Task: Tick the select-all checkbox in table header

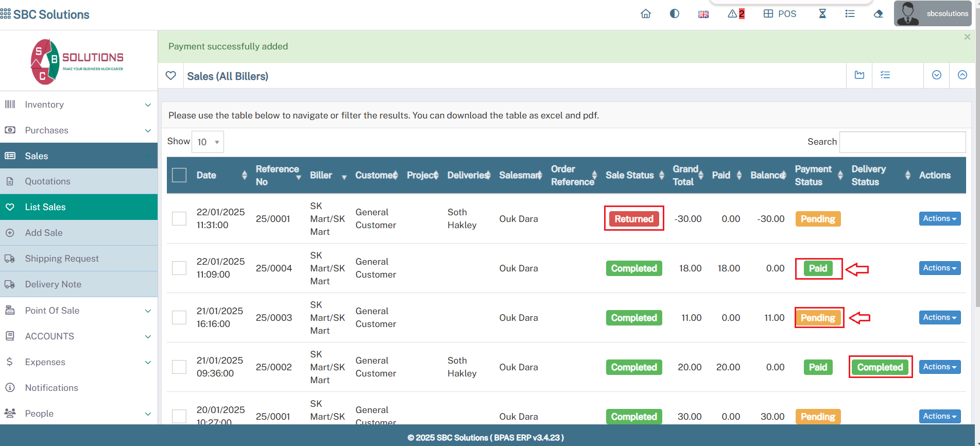Action: click(x=179, y=175)
